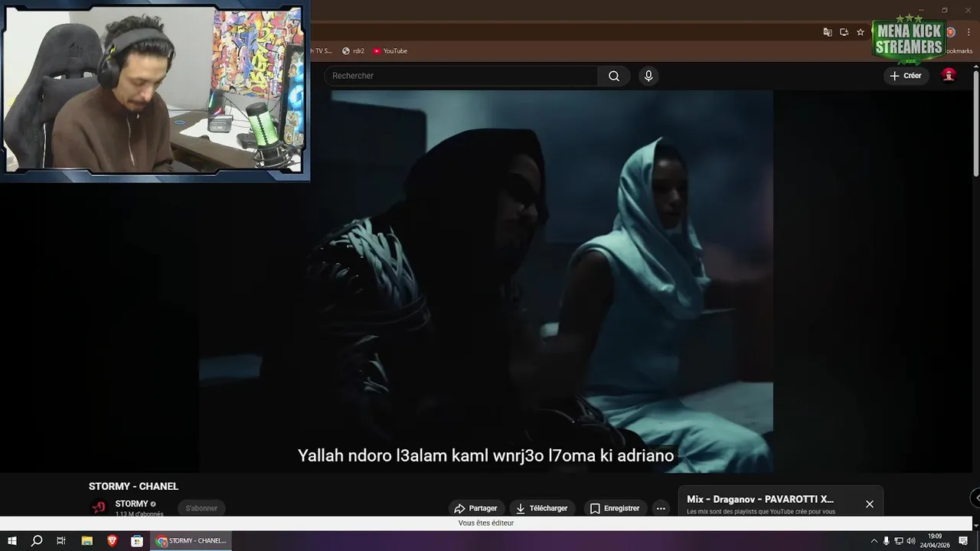Click the Partager share button
The image size is (980, 551).
pyautogui.click(x=475, y=508)
